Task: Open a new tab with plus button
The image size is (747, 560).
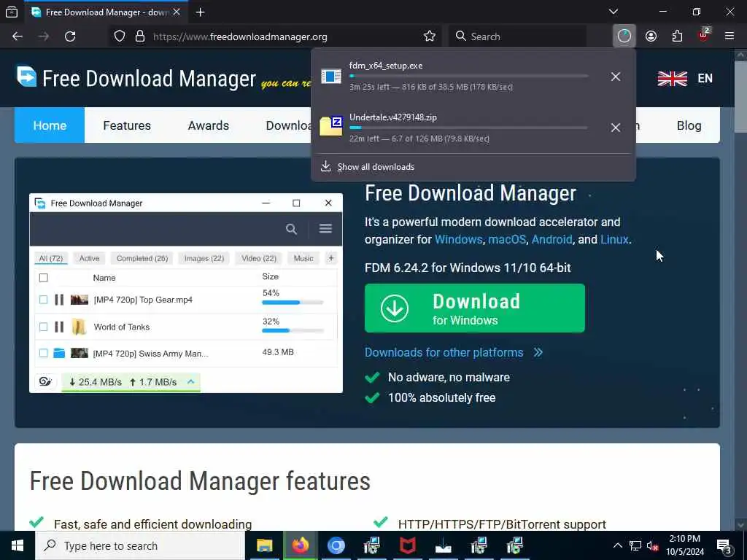Action: [200, 12]
